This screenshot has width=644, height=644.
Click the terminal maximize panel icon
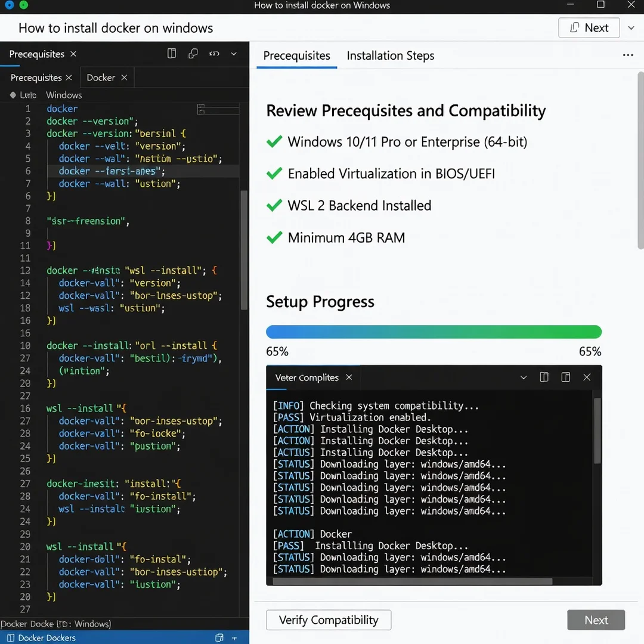pos(565,377)
